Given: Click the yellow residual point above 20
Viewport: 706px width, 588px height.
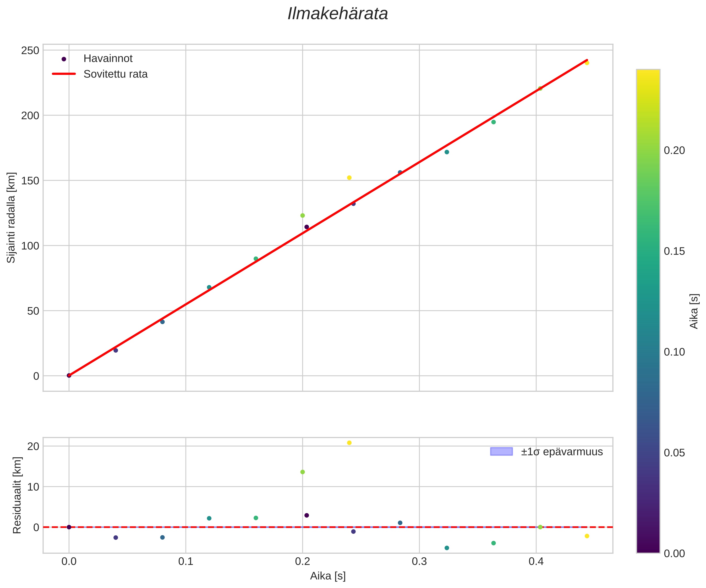Looking at the screenshot, I should 349,443.
